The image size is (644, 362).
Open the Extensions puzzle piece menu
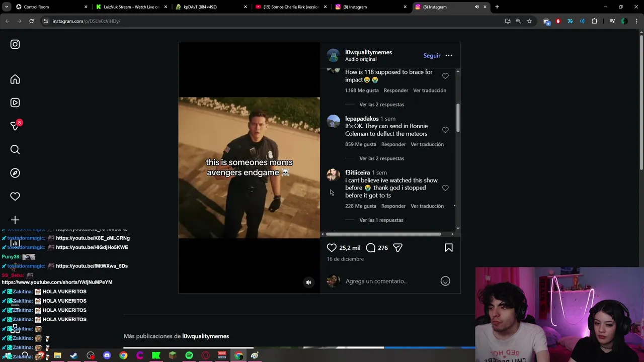595,21
